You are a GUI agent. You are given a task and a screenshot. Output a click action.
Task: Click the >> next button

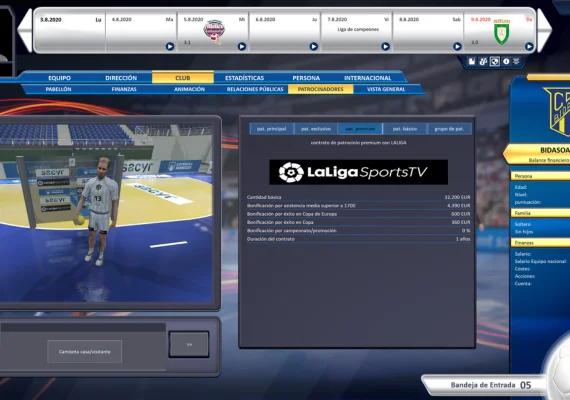(189, 344)
